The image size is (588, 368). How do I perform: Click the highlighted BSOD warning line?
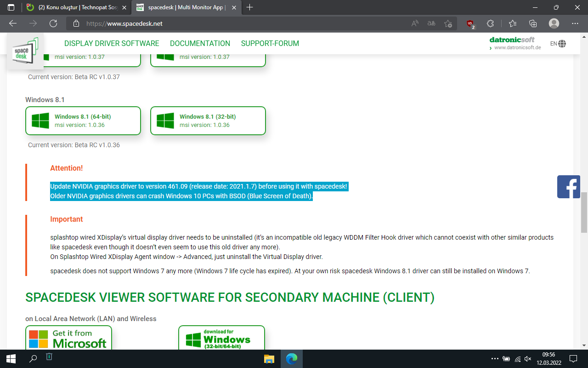click(181, 196)
